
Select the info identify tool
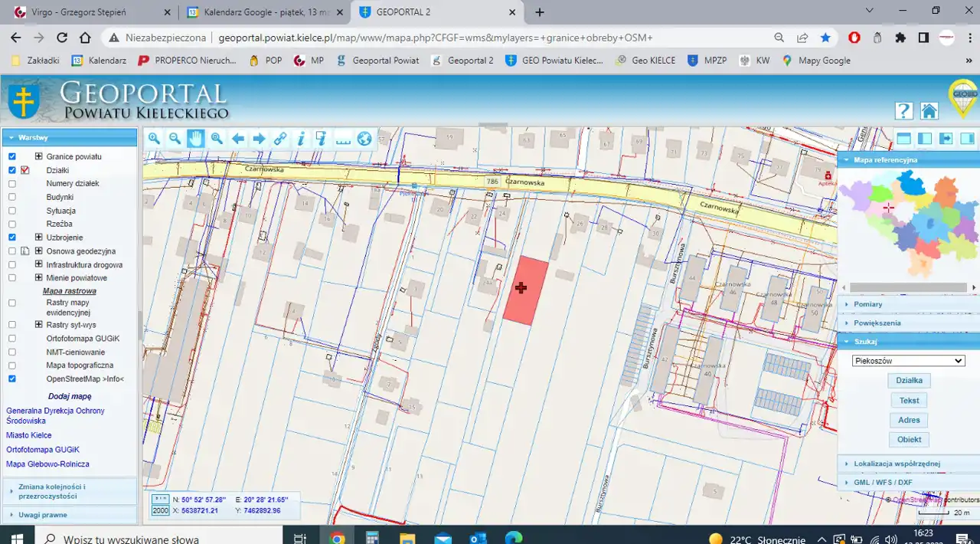click(301, 139)
